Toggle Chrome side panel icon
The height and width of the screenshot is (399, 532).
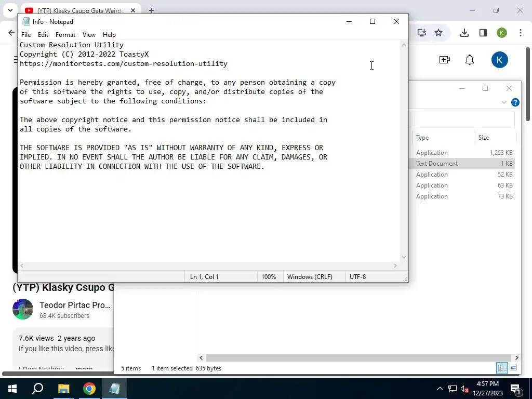483,33
